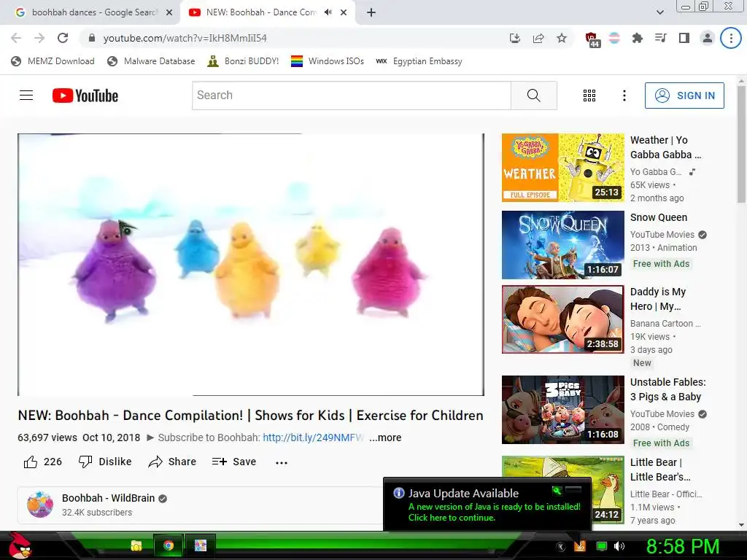
Task: Open Daddy is My Hero thumbnail
Action: (x=563, y=319)
